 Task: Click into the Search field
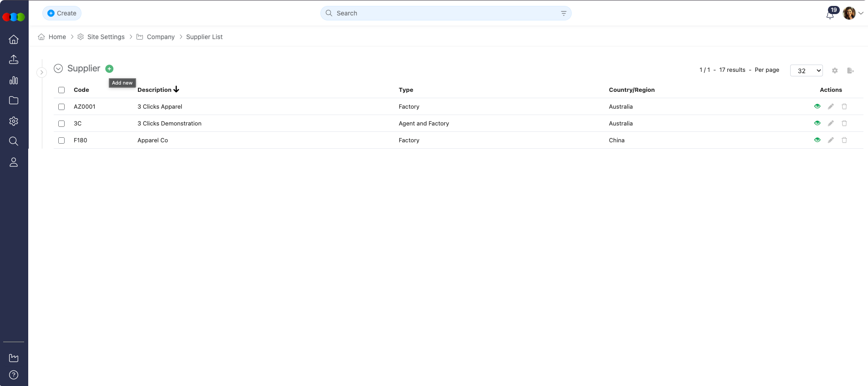coord(445,13)
